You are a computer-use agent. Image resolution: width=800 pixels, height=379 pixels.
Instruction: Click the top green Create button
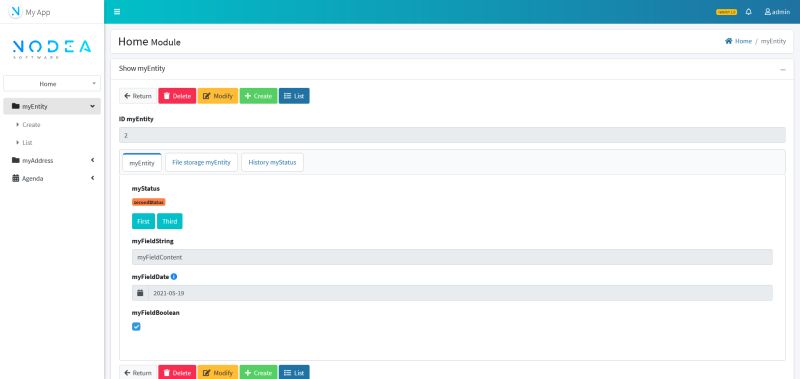click(259, 96)
